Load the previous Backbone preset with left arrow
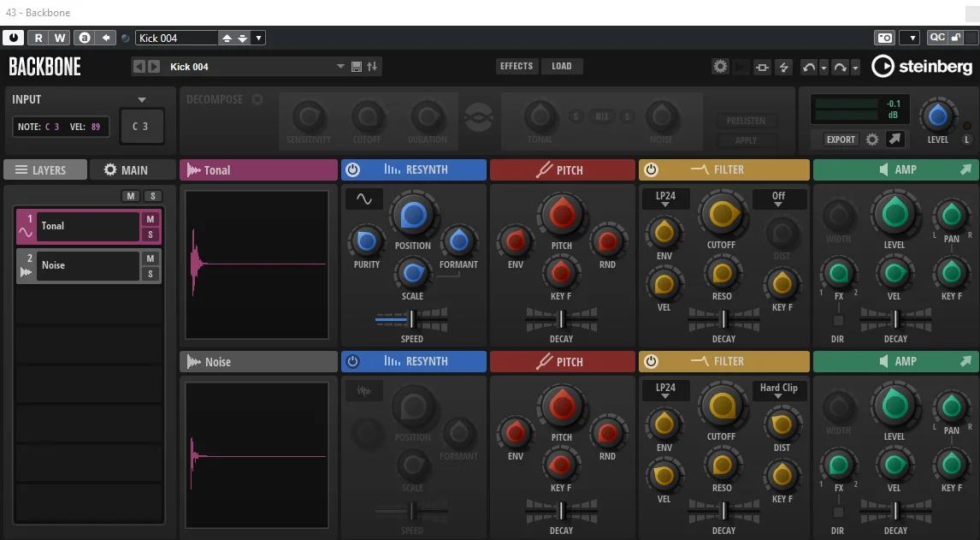 (x=139, y=67)
